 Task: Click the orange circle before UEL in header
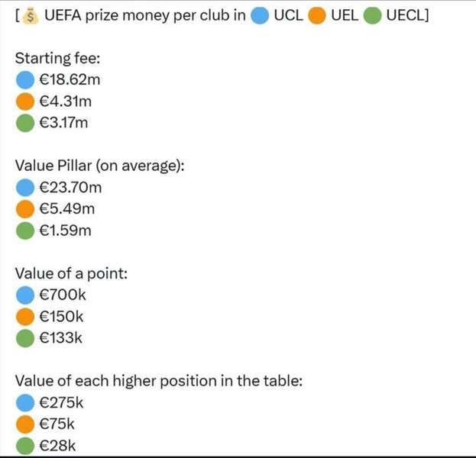coord(317,15)
